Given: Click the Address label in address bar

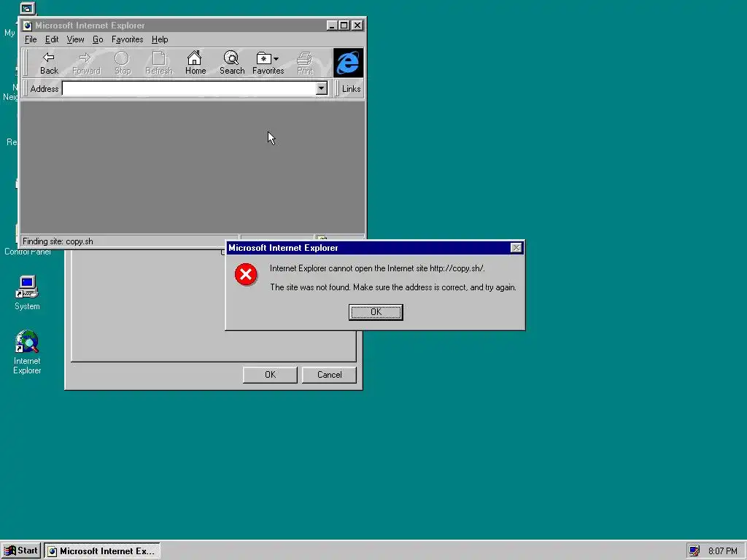Looking at the screenshot, I should pos(44,89).
